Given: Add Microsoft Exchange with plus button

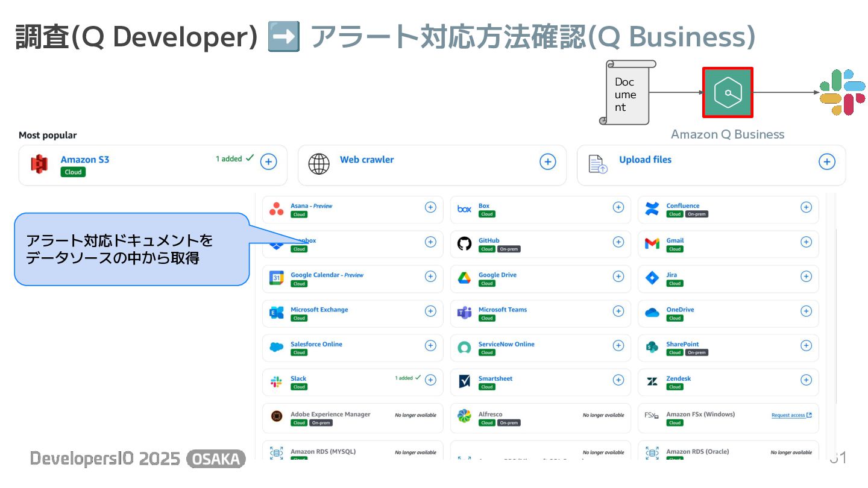Looking at the screenshot, I should point(430,311).
